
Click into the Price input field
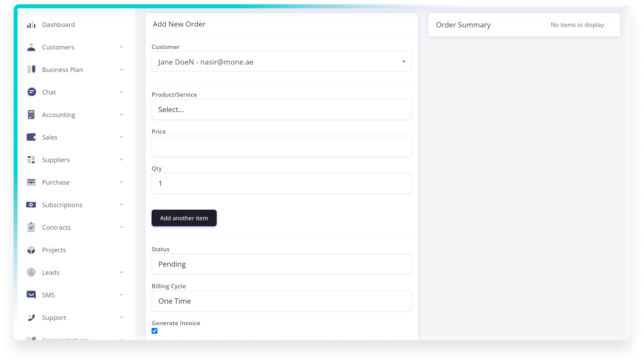click(x=281, y=147)
